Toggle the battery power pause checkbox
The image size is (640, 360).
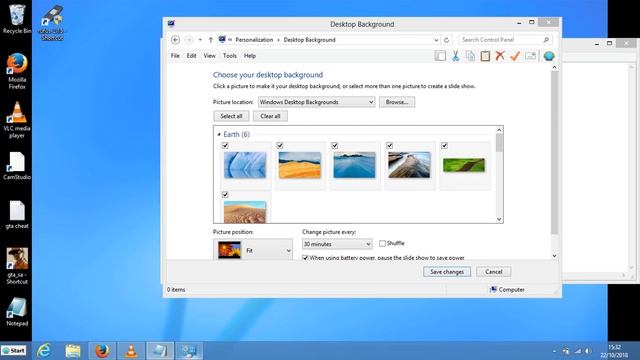pyautogui.click(x=305, y=258)
